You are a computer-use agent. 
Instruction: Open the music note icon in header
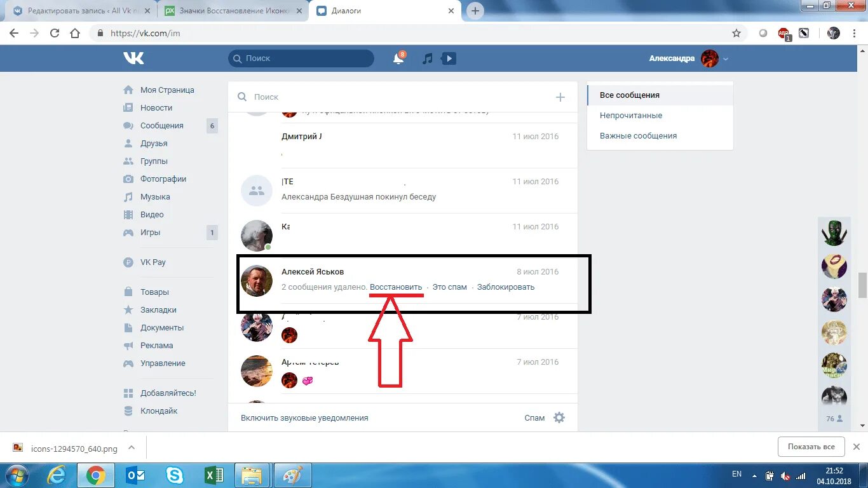click(428, 58)
